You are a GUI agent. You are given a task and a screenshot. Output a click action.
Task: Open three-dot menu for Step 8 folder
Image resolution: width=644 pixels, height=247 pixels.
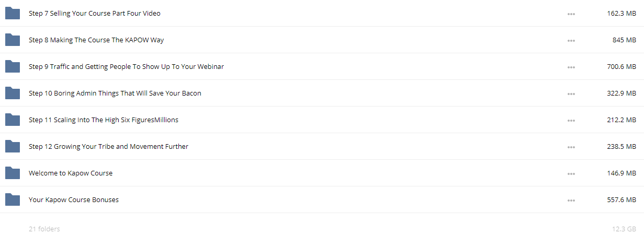[x=571, y=41]
